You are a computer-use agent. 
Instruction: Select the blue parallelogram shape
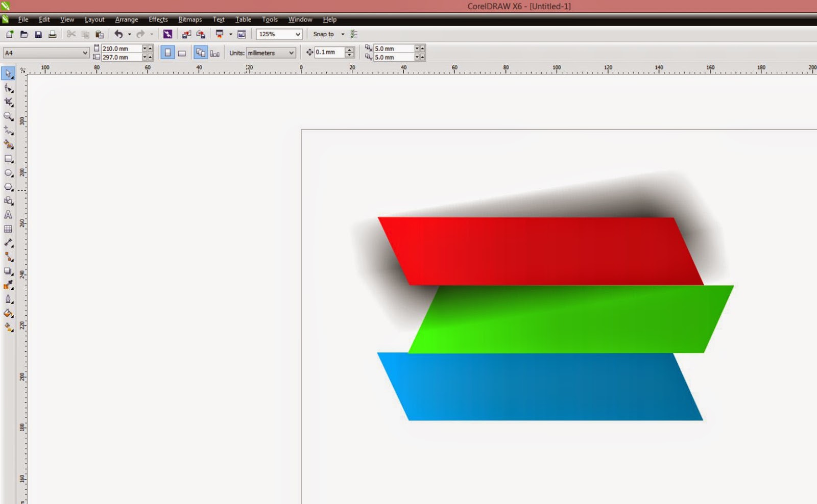point(540,386)
